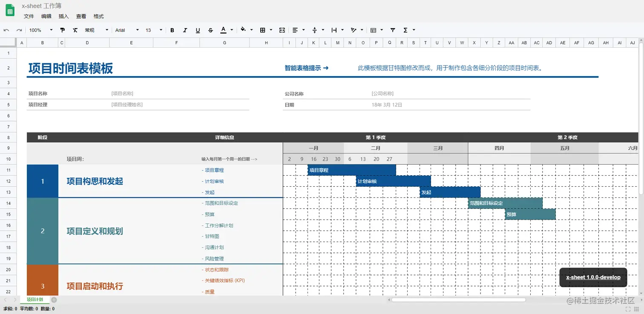Click the undo arrow

click(x=6, y=30)
